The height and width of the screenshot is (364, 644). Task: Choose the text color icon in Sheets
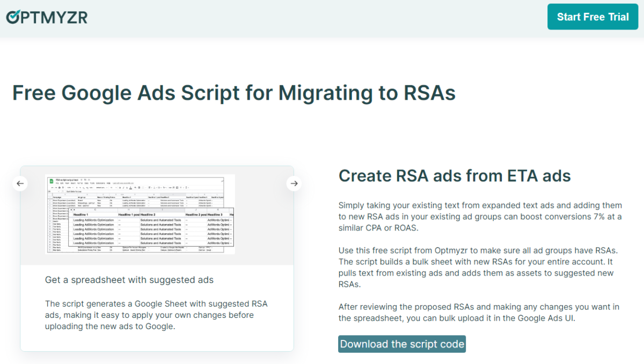click(x=130, y=188)
